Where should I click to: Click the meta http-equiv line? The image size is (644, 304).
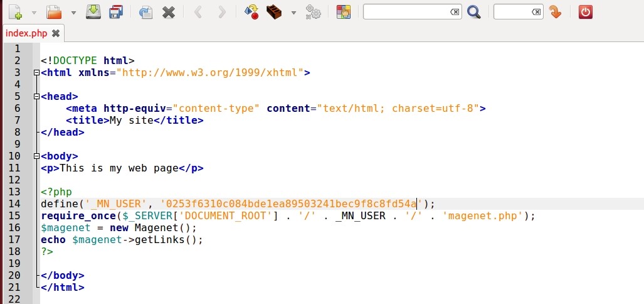tap(275, 109)
